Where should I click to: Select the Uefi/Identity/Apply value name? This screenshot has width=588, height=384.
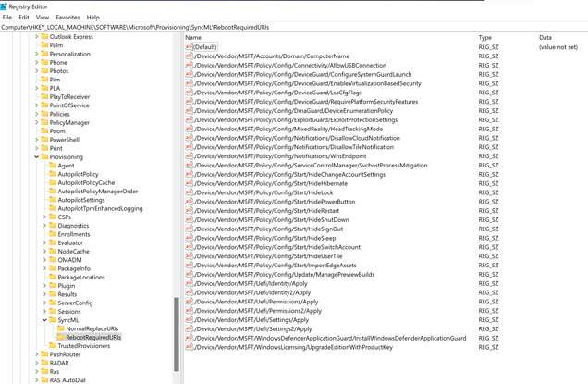point(251,283)
